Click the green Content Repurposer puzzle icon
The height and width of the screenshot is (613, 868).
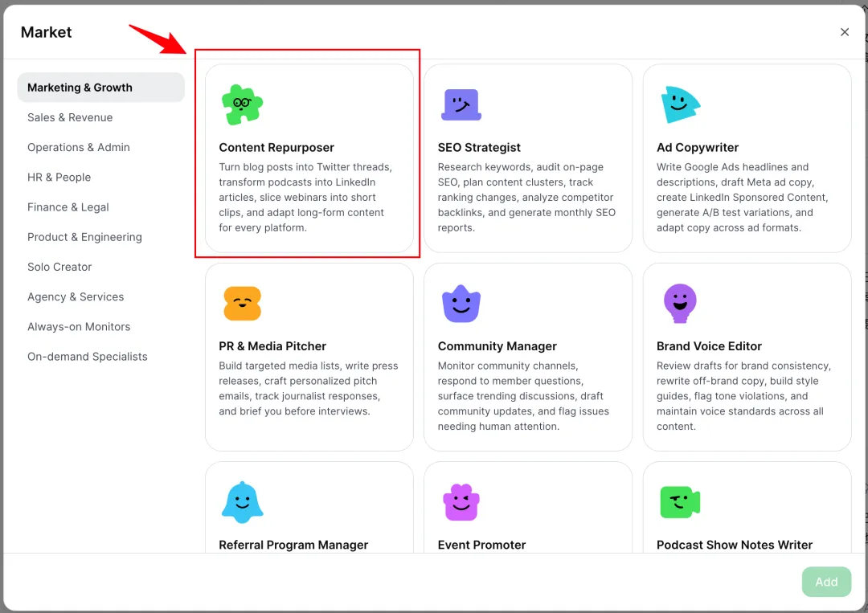coord(242,105)
